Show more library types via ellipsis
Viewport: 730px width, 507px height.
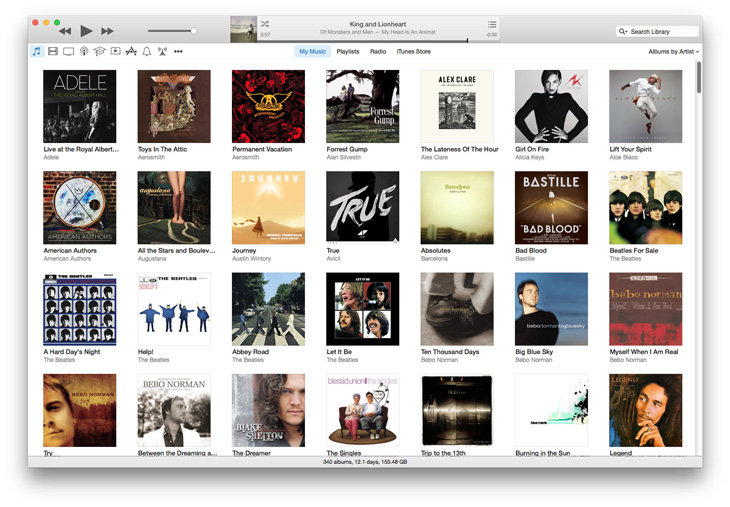[x=178, y=51]
